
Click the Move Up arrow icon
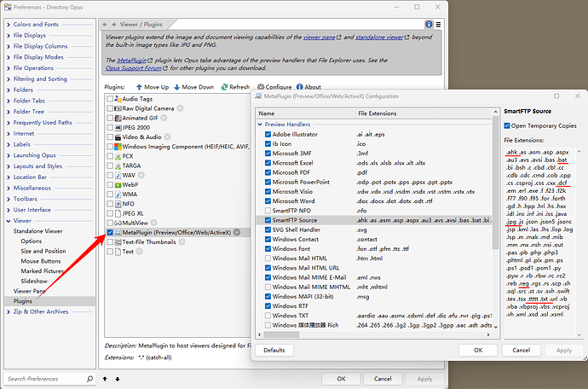coord(139,87)
